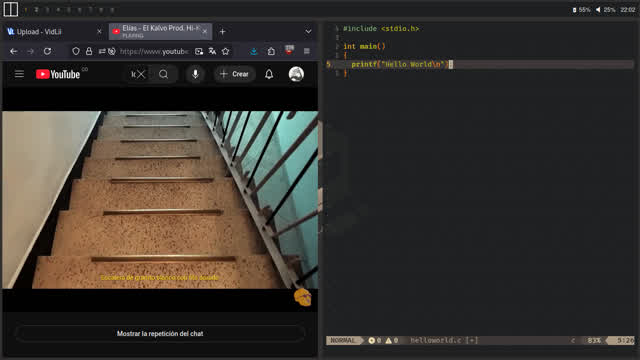The image size is (640, 360).
Task: Open the extensions panel
Action: coord(271,51)
